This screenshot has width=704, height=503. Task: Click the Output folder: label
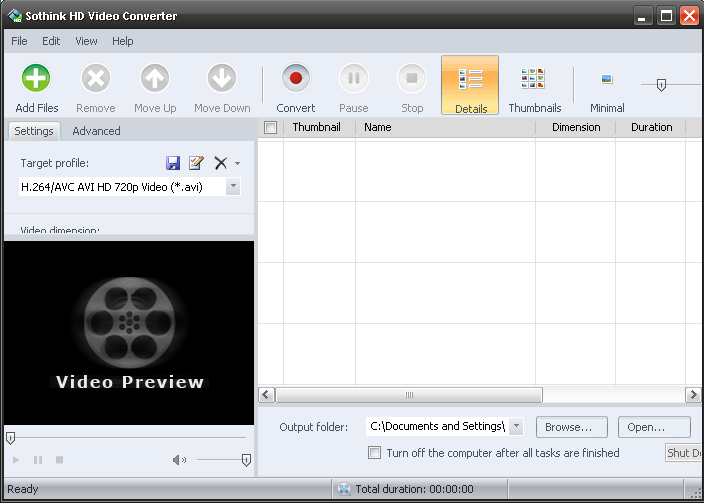(313, 427)
